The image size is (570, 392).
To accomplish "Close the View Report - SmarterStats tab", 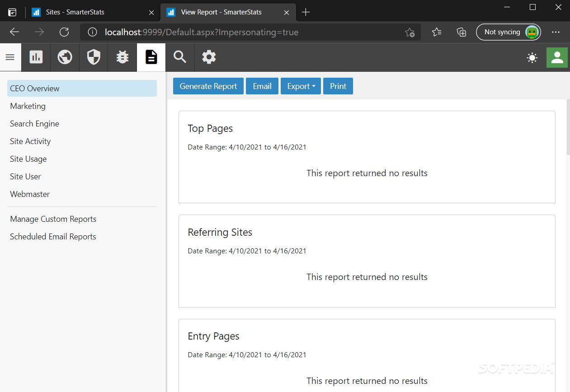I will click(x=286, y=12).
